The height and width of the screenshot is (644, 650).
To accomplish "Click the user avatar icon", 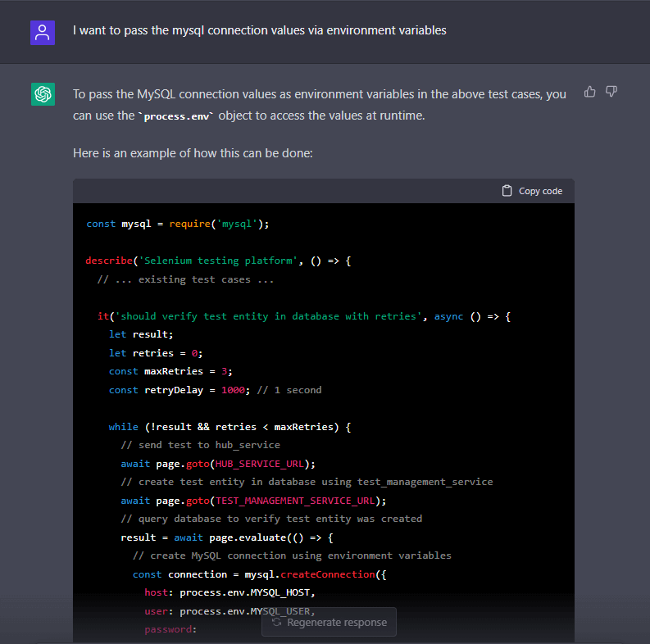I will [43, 33].
